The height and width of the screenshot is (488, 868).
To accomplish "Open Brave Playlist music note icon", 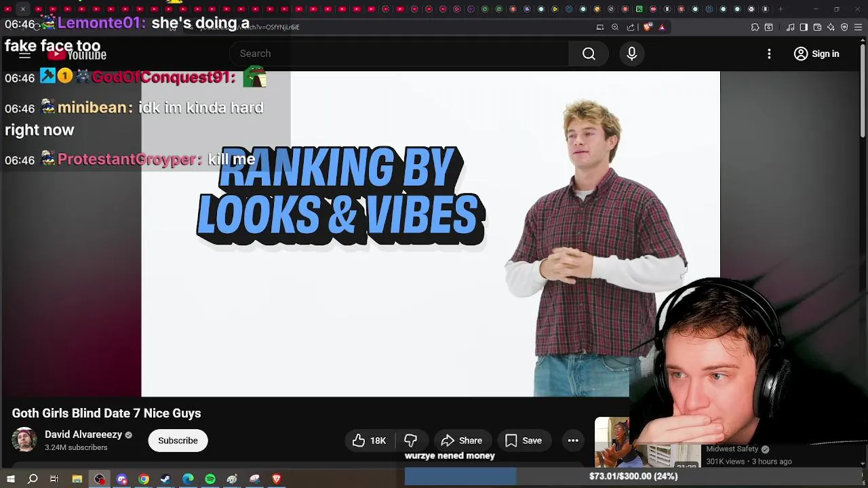I will pyautogui.click(x=791, y=27).
